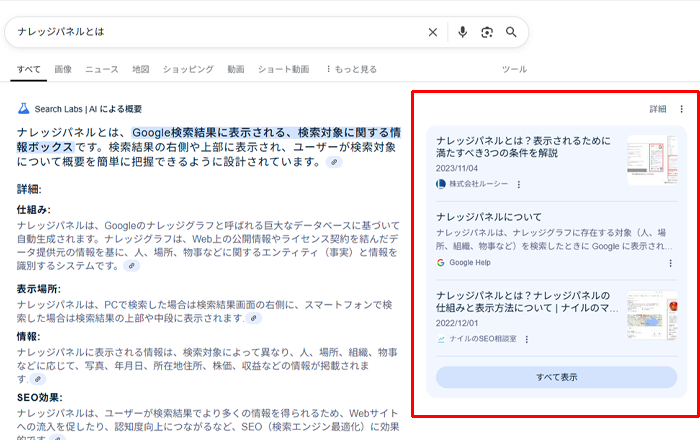Expand the もっと見る filter menu
700x440 pixels.
(351, 69)
